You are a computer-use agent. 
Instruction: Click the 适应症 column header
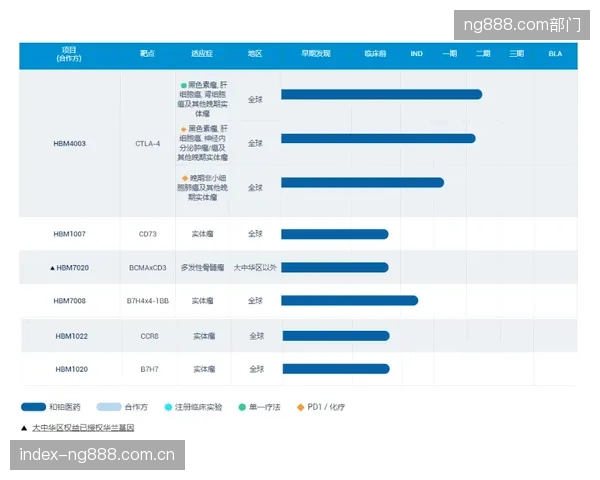[x=202, y=54]
